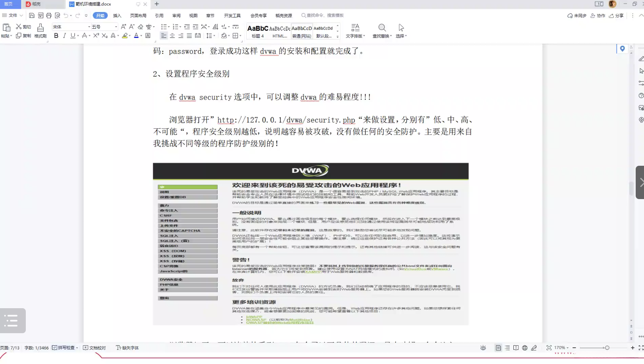Apply the yellow text highlight color

(125, 36)
